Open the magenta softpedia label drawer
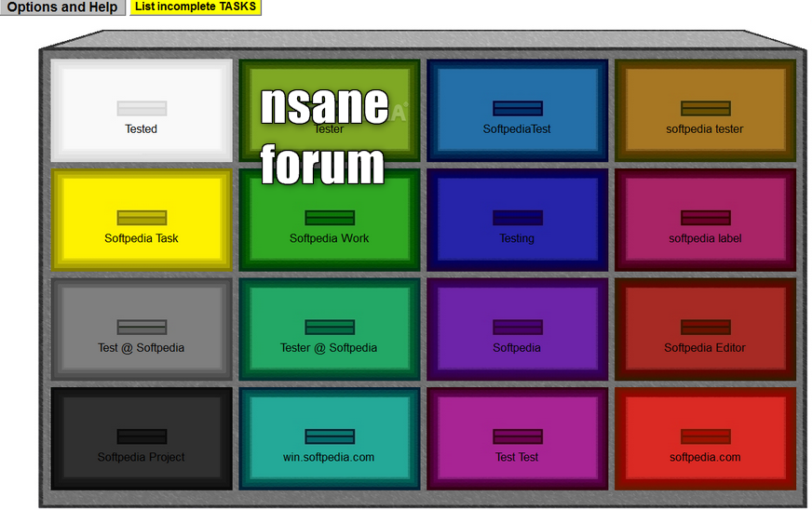Viewport: 812px width, 510px height. 705,220
